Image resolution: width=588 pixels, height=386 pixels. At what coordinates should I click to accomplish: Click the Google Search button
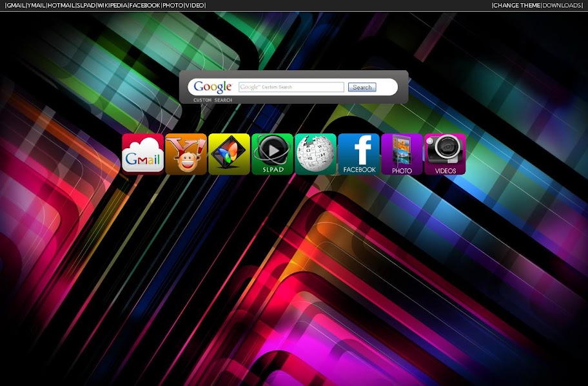coord(362,88)
